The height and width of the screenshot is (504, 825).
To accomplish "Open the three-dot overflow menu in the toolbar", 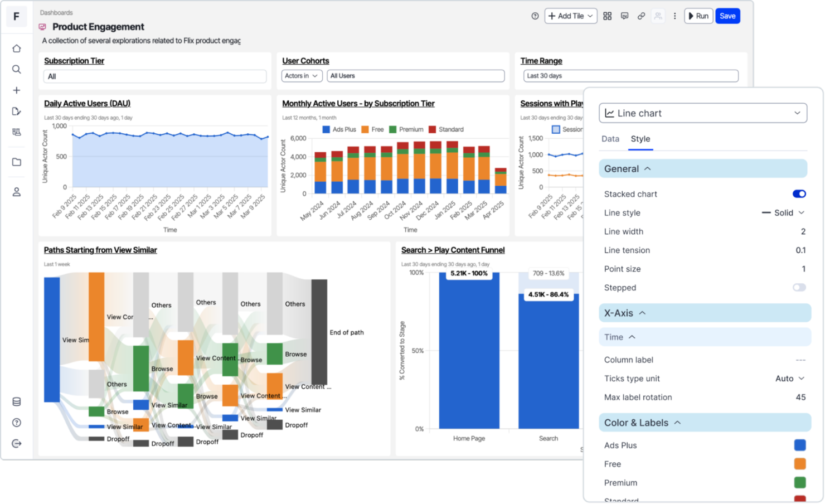I will [x=674, y=16].
